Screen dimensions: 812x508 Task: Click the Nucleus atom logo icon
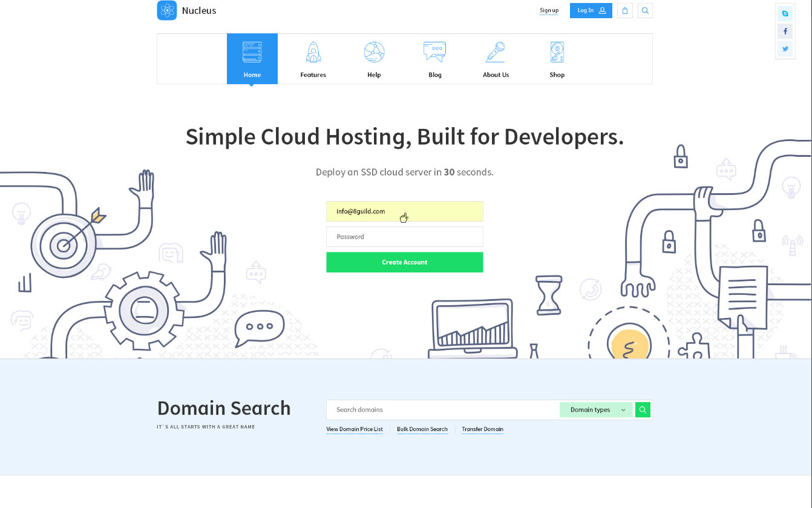coord(166,10)
